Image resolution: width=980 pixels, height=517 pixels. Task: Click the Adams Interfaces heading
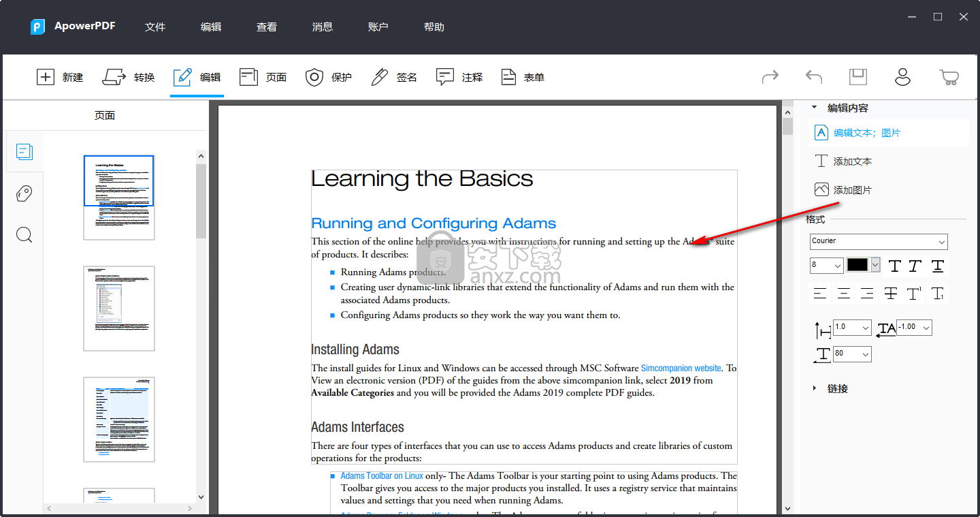pos(357,427)
